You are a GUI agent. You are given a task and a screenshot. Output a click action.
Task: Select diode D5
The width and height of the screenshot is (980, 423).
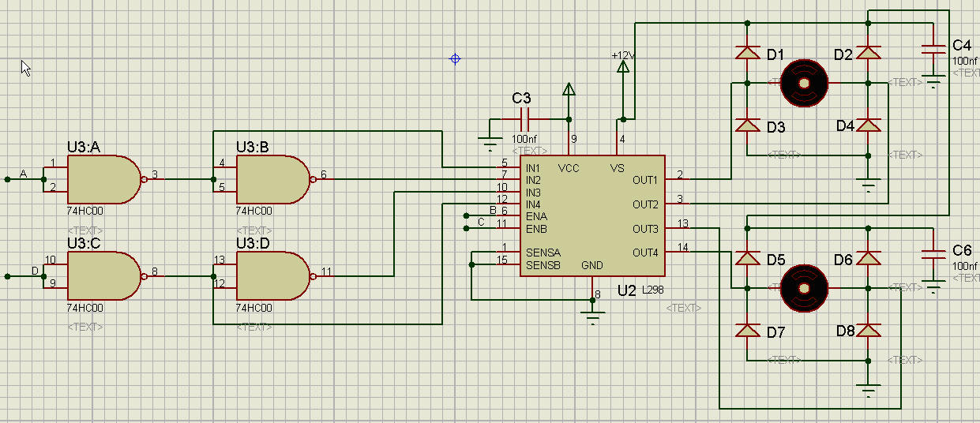tap(747, 258)
